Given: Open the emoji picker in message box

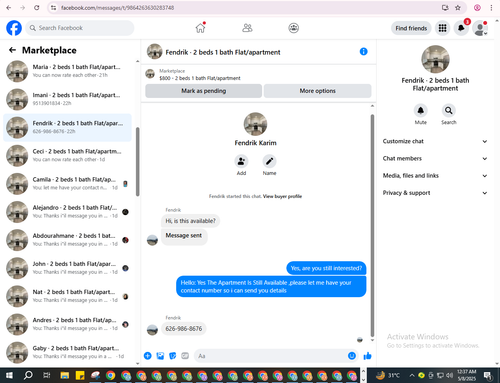Looking at the screenshot, I should 352,356.
